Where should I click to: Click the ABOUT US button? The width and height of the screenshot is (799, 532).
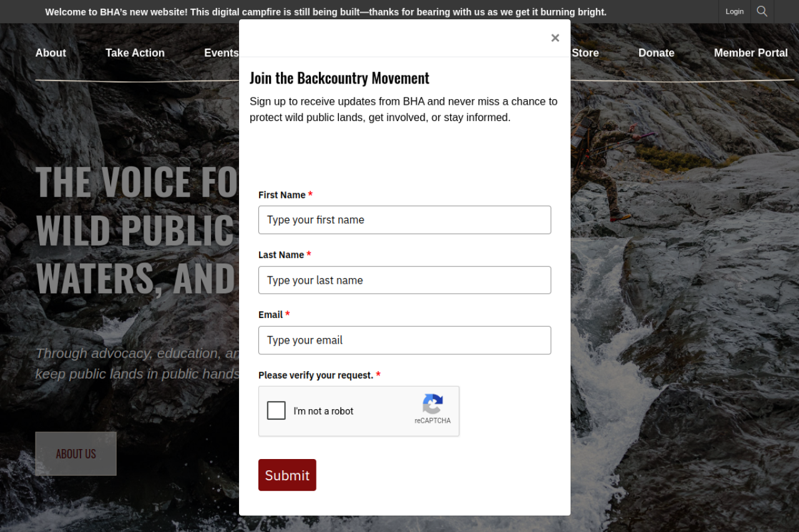tap(76, 453)
